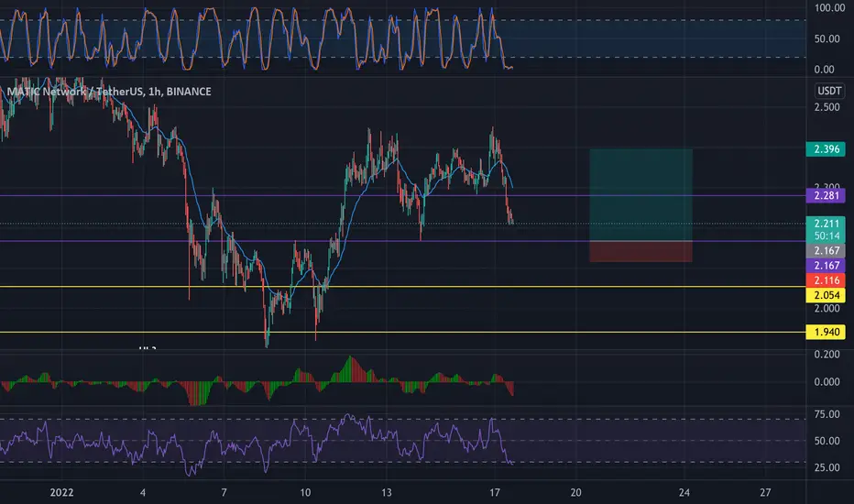The width and height of the screenshot is (854, 504).
Task: Click the 100.00 stochastic scale value
Action: pos(830,7)
